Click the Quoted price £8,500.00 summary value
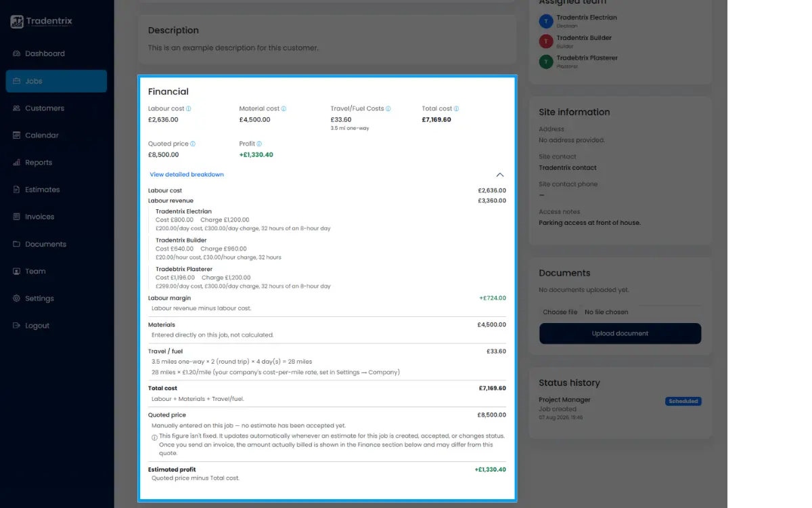The image size is (812, 508). (x=164, y=155)
